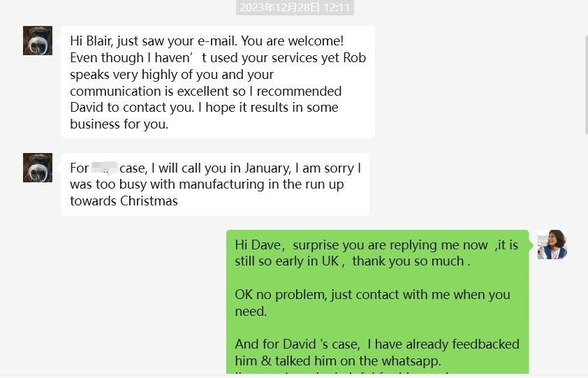Click the avatar beside the "Hi Blair" message

point(38,41)
